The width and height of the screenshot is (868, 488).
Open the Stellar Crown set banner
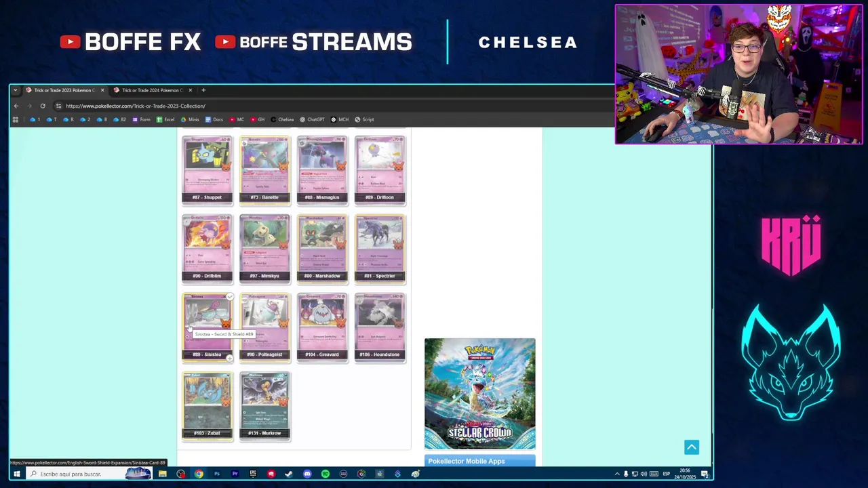point(479,394)
